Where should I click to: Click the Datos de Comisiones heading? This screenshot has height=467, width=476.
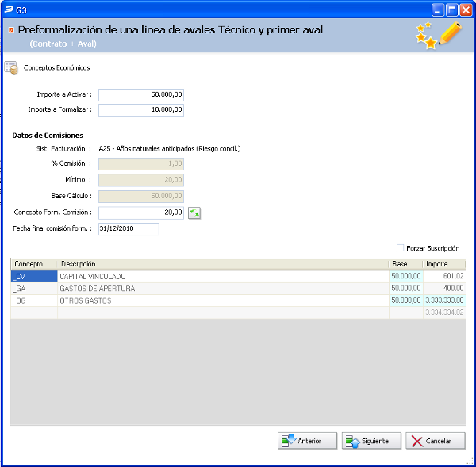click(48, 136)
